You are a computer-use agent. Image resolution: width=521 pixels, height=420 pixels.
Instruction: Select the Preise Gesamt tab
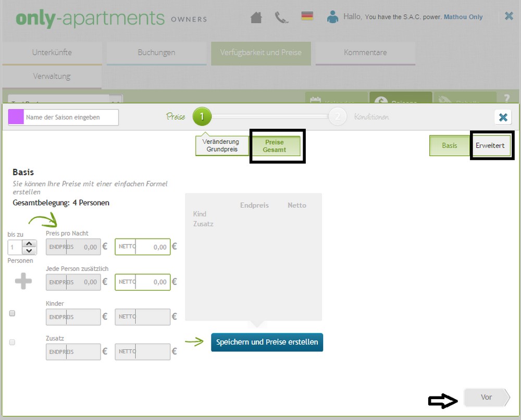(275, 146)
